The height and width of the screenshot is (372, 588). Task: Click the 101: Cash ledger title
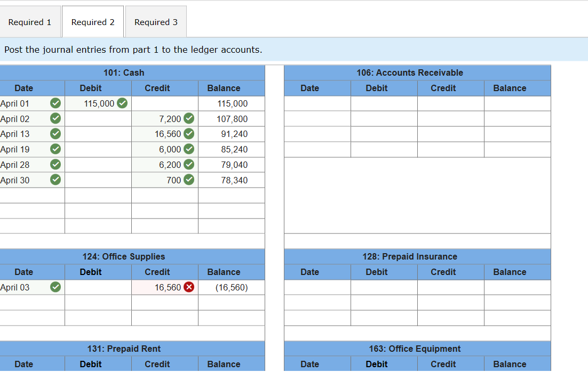[x=124, y=72]
